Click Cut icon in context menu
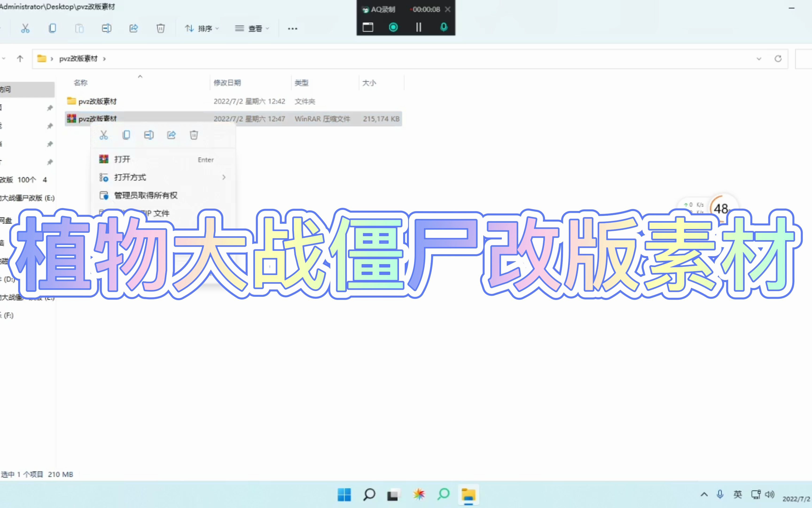 coord(104,135)
